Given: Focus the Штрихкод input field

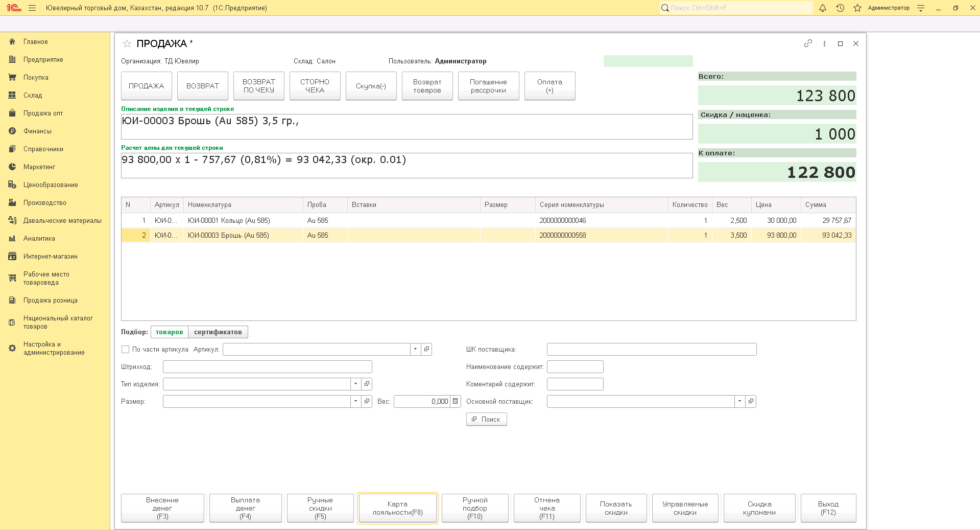Looking at the screenshot, I should point(268,366).
